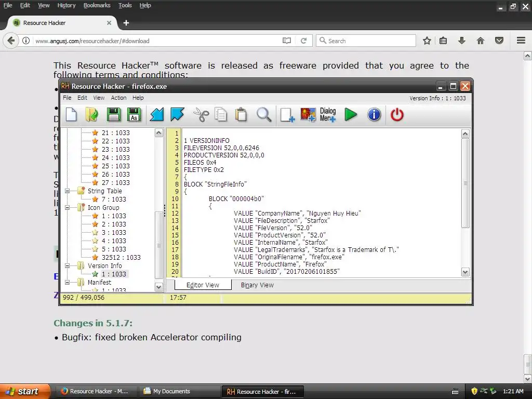Click the editor vertical scrollbar thumb
532x399 pixels.
pos(465,183)
